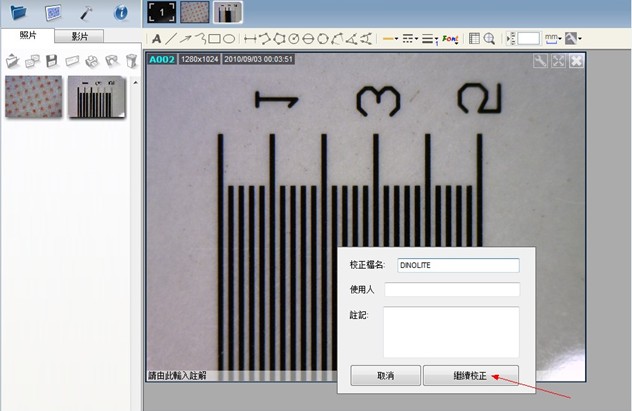Switch to the 影片 tab
This screenshot has width=632, height=411.
point(79,36)
